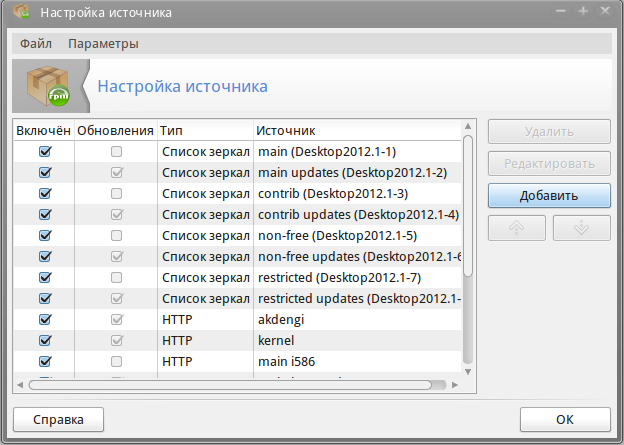
Task: Click the horizontal scrollbar thumb
Action: coord(230,385)
